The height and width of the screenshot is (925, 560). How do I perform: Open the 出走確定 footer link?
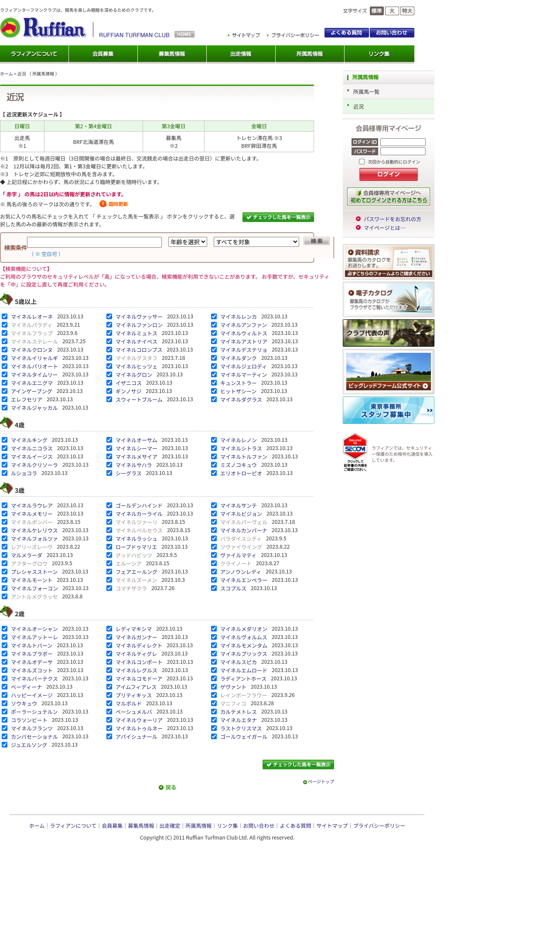pos(170,826)
